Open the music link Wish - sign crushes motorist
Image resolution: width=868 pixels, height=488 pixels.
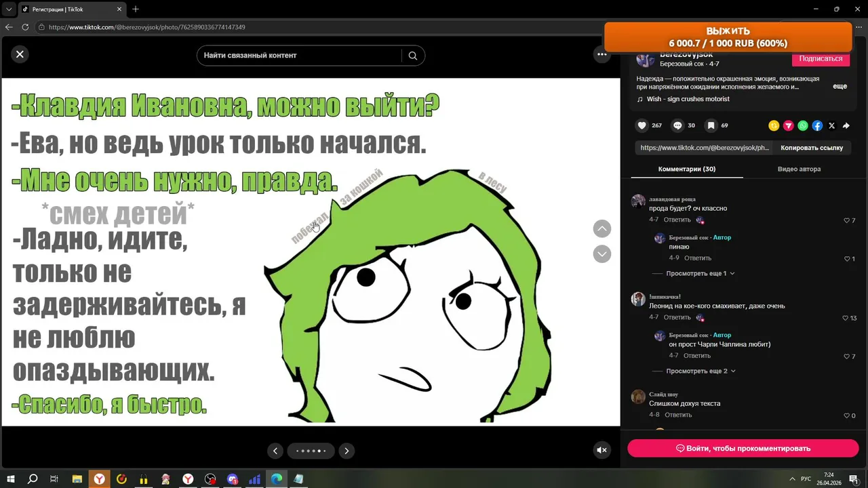point(688,99)
